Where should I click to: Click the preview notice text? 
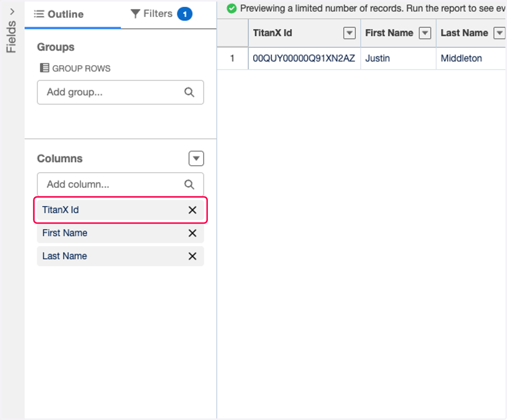[x=373, y=8]
